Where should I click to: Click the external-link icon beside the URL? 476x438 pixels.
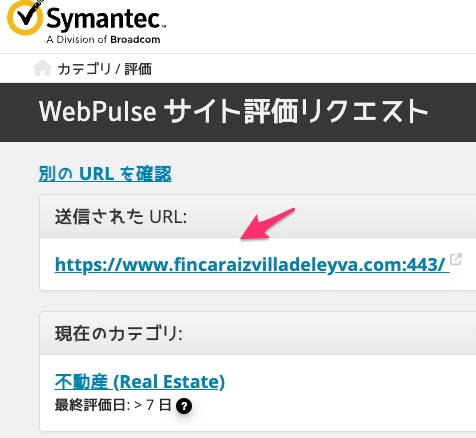coord(456,259)
